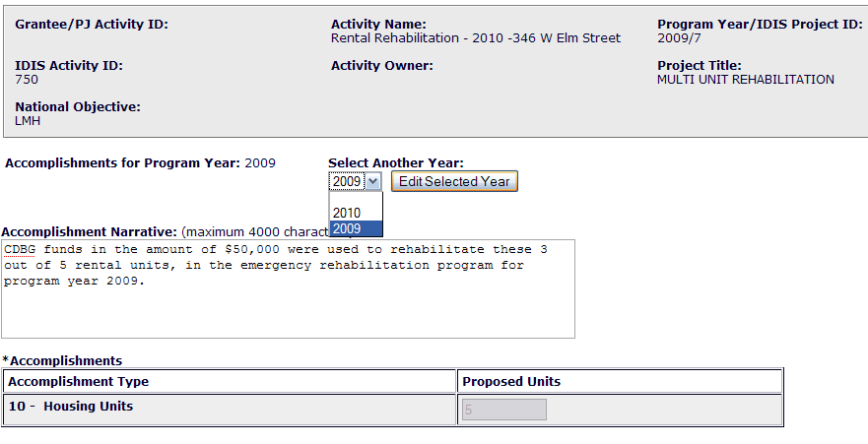Screen dimensions: 868x444
Task: Open the year dropdown arrow
Action: click(372, 181)
